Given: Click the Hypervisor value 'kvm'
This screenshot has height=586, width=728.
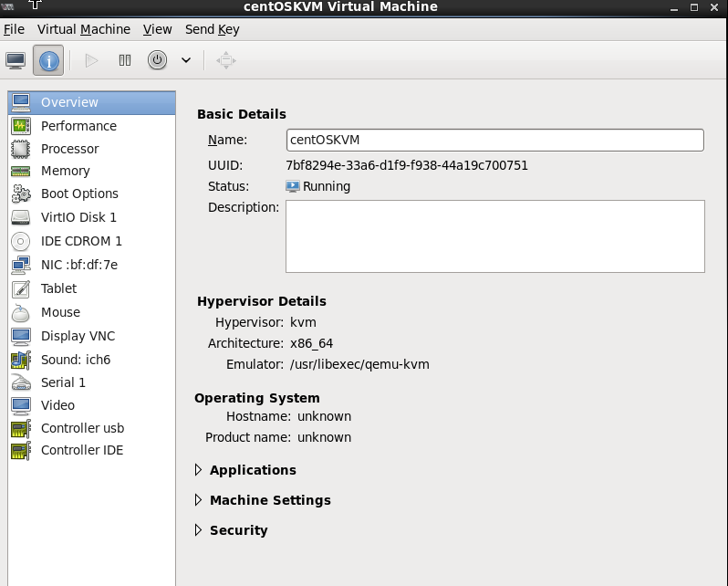Looking at the screenshot, I should coord(303,322).
